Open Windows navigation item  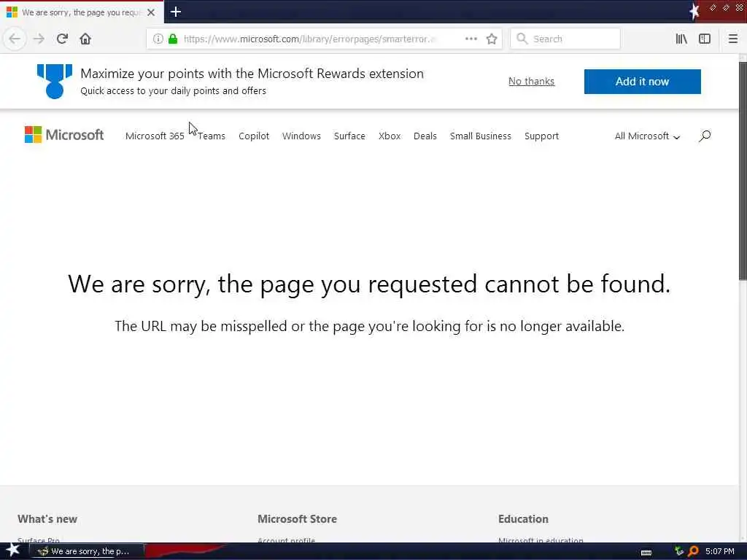[301, 136]
